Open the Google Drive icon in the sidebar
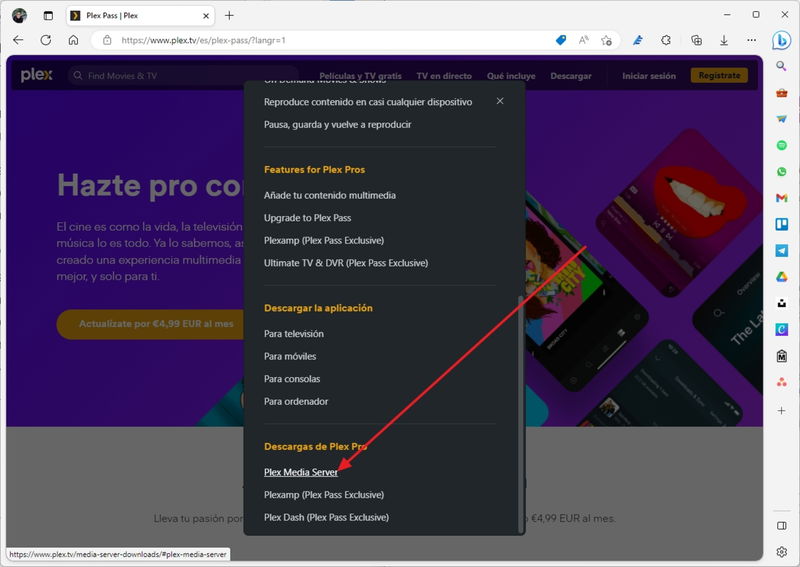 click(781, 277)
